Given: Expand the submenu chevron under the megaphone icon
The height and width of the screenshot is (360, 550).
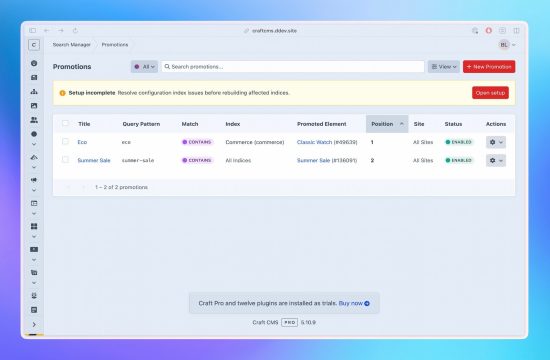Looking at the screenshot, I should coord(34,190).
